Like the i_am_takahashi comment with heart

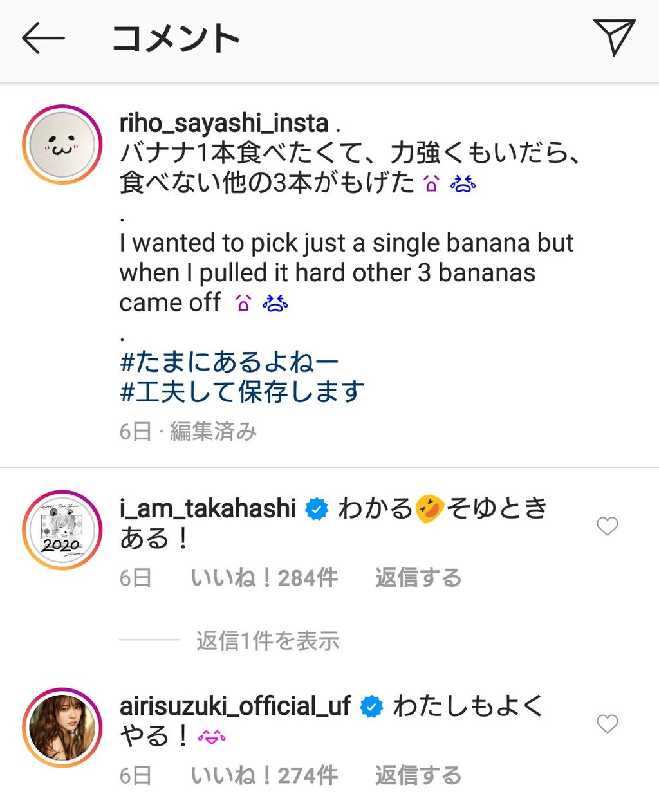tap(607, 526)
